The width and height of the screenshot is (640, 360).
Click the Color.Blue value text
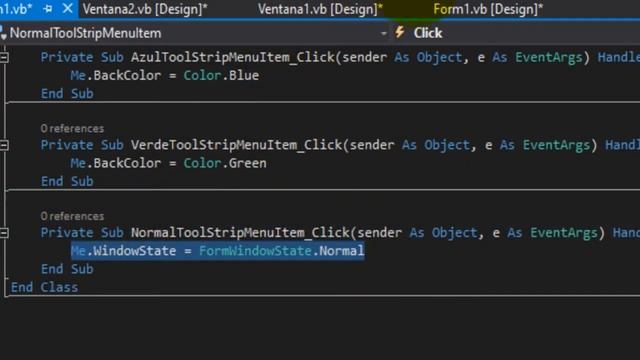[221, 76]
